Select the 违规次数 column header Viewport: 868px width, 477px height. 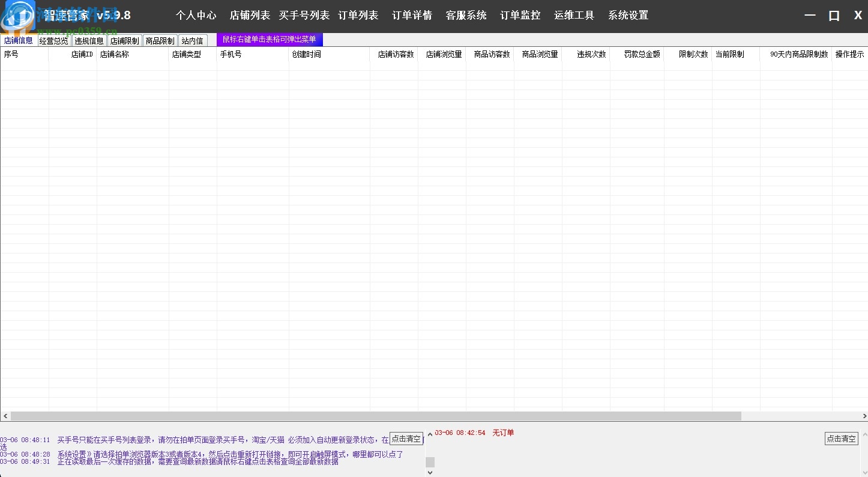coord(586,55)
